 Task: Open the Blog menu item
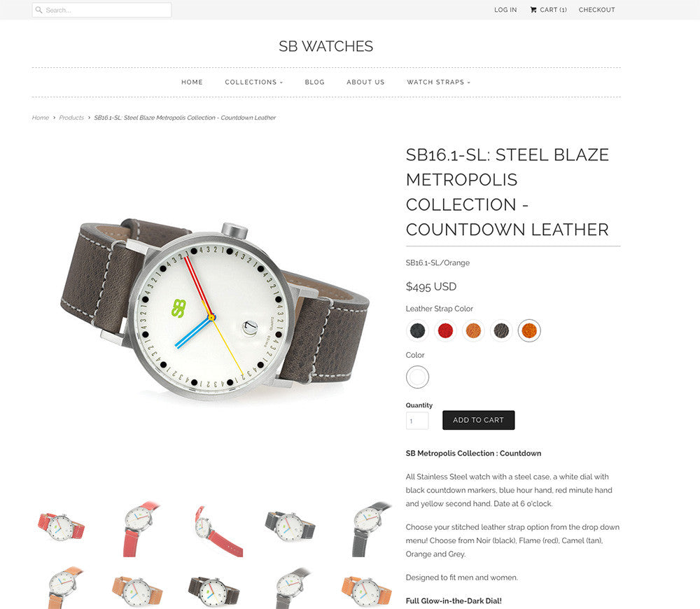(315, 82)
